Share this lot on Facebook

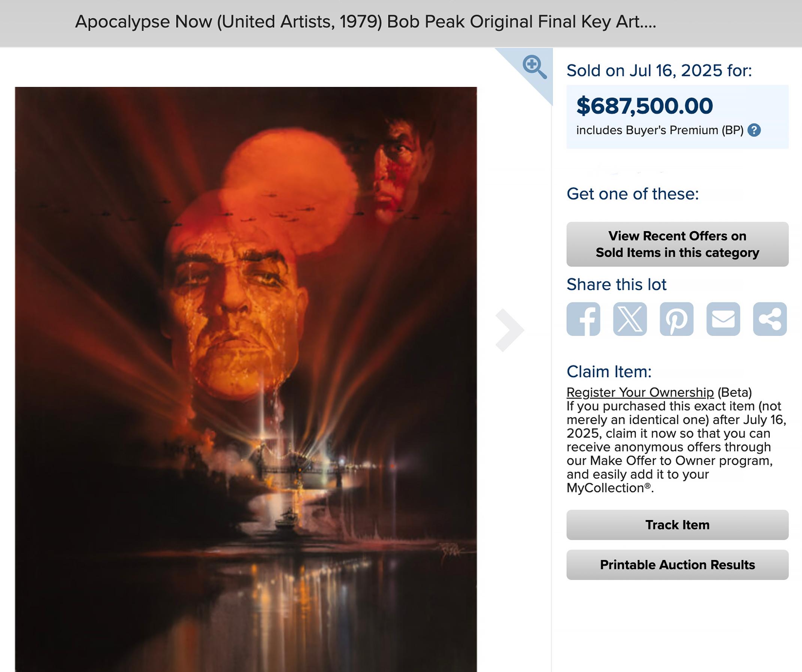point(583,319)
